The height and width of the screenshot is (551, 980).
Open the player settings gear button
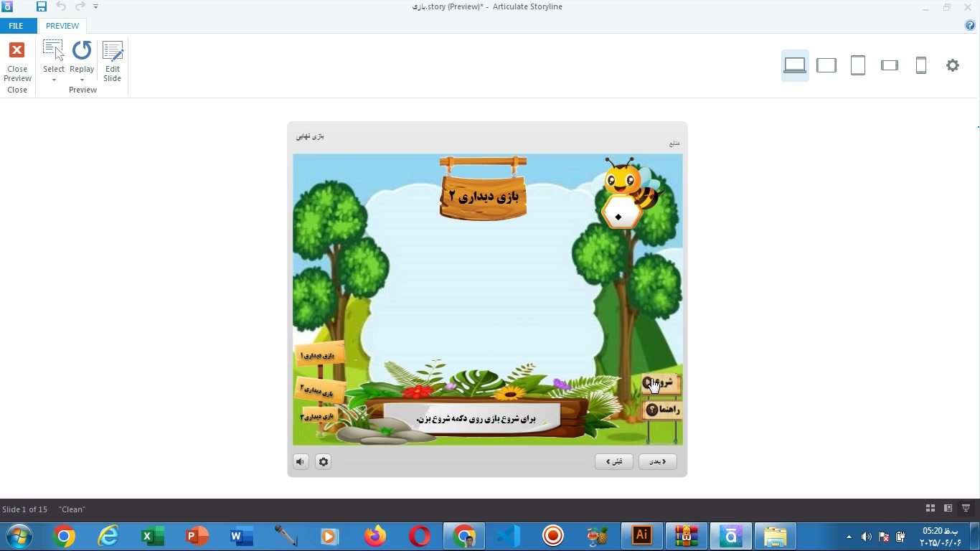[324, 462]
